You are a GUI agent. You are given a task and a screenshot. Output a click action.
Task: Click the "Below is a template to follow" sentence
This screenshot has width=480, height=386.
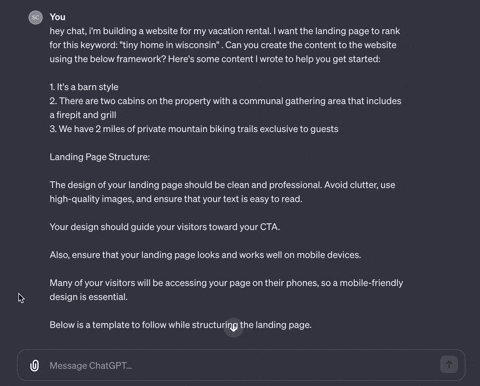(x=180, y=325)
